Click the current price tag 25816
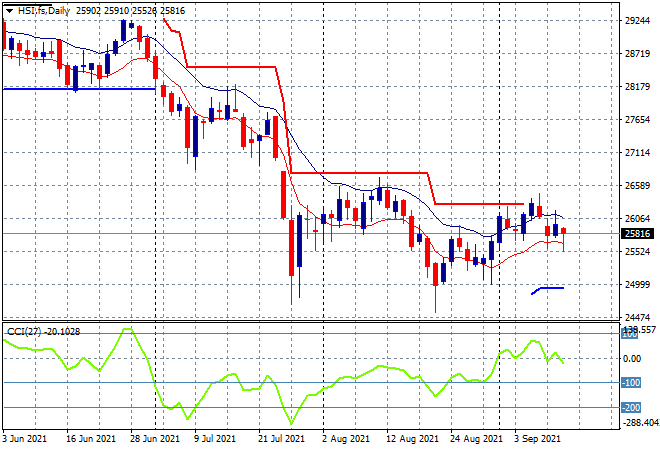The image size is (660, 450). (638, 234)
